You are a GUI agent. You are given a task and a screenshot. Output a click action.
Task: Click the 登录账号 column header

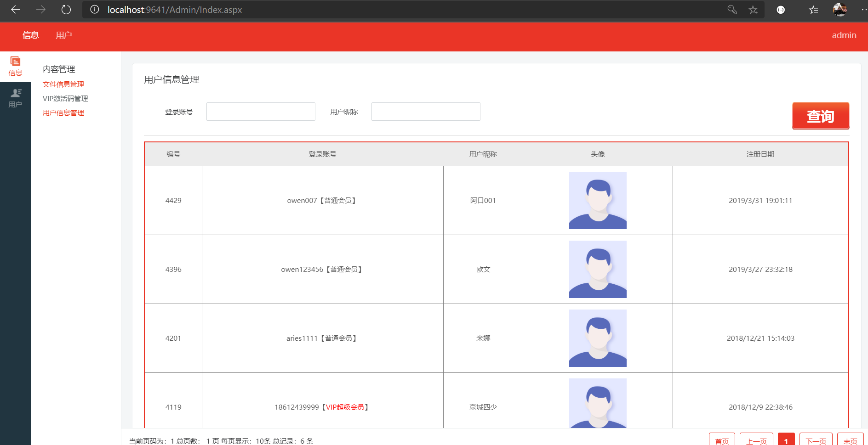[322, 154]
